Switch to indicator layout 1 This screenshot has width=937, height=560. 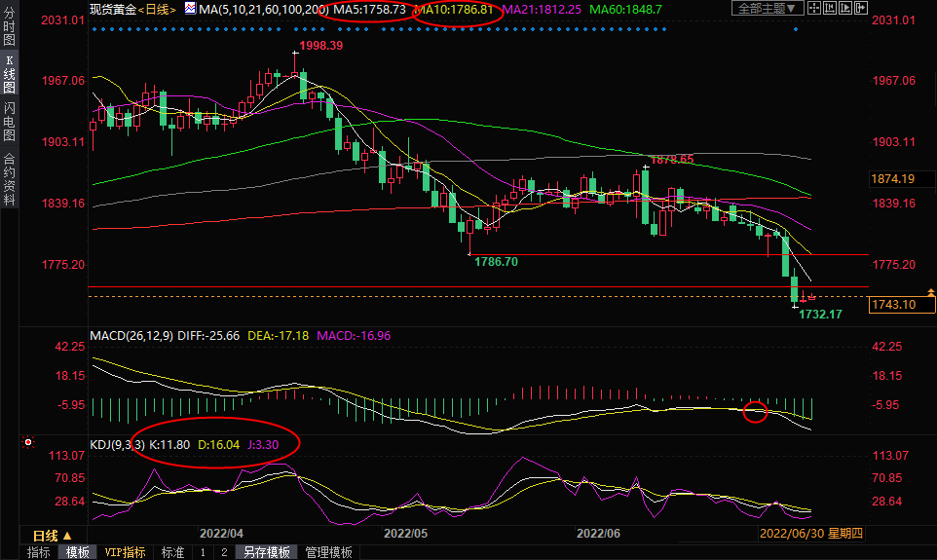[x=203, y=552]
